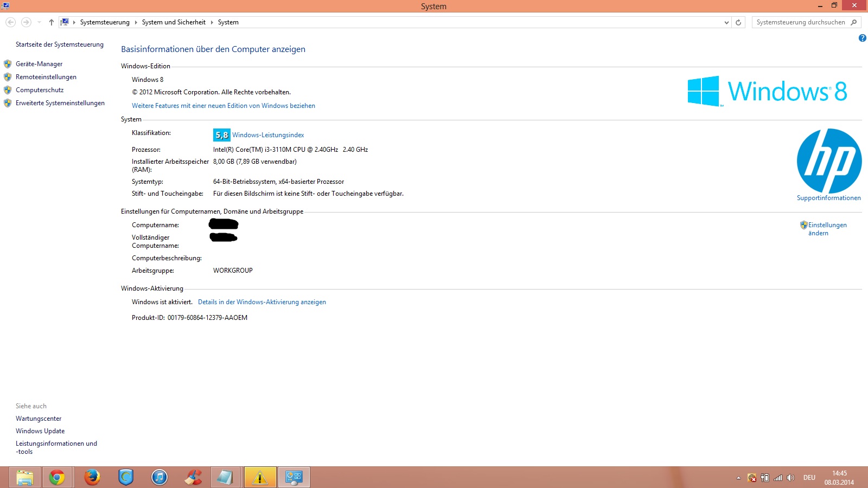This screenshot has width=868, height=488.
Task: Open the network signal tray icon
Action: pos(778,478)
